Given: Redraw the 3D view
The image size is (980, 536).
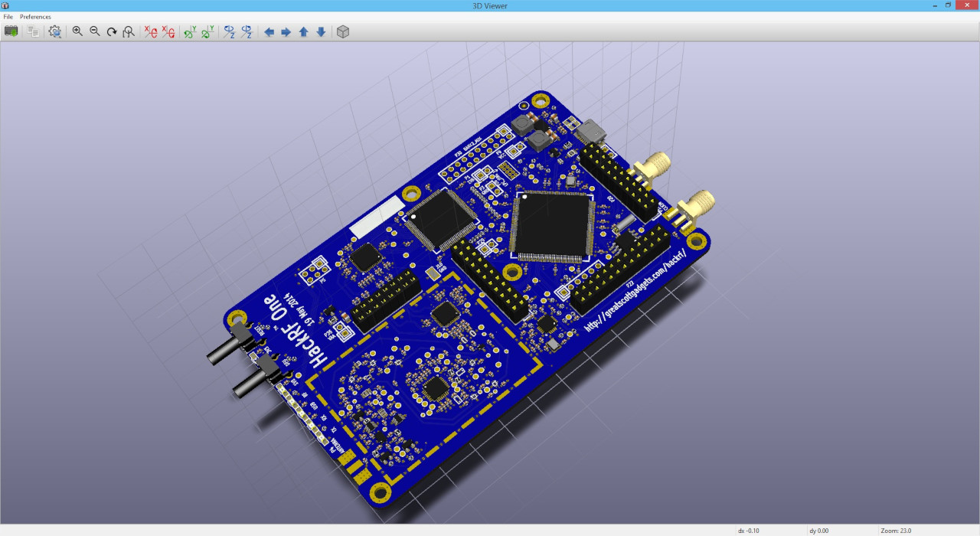Looking at the screenshot, I should click(112, 31).
